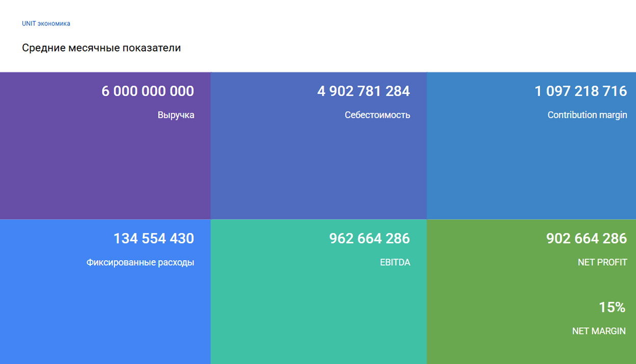The height and width of the screenshot is (364, 636).
Task: Click the 15% net margin value
Action: (x=612, y=307)
